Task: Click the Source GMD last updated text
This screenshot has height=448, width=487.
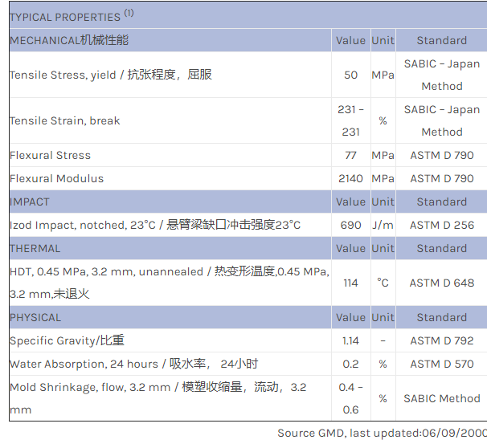Action: (382, 433)
